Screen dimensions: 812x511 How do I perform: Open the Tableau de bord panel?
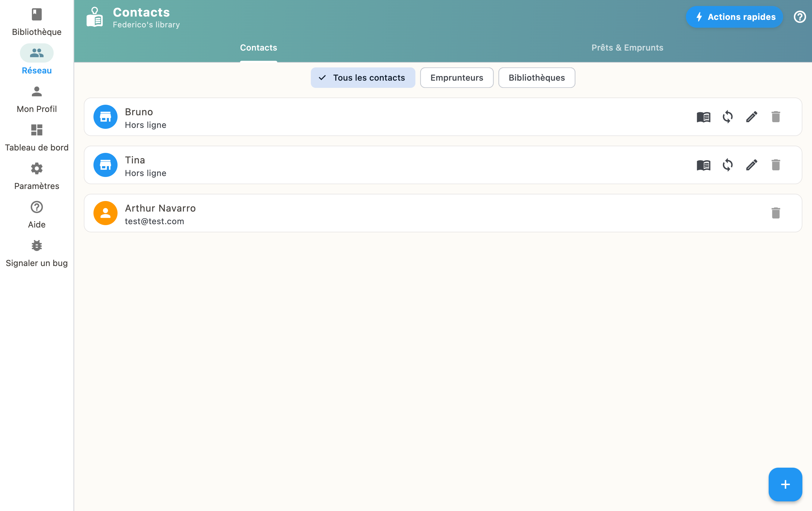point(36,130)
